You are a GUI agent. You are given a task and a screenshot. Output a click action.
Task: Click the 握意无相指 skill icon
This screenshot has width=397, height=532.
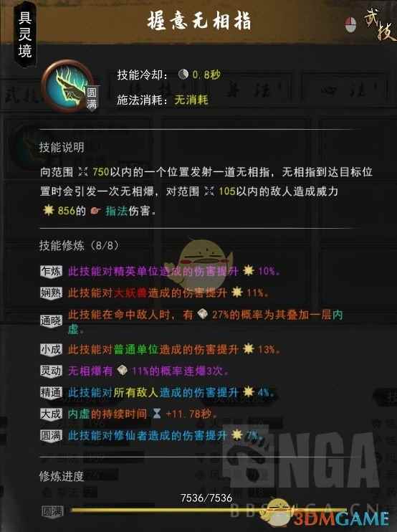click(x=68, y=86)
